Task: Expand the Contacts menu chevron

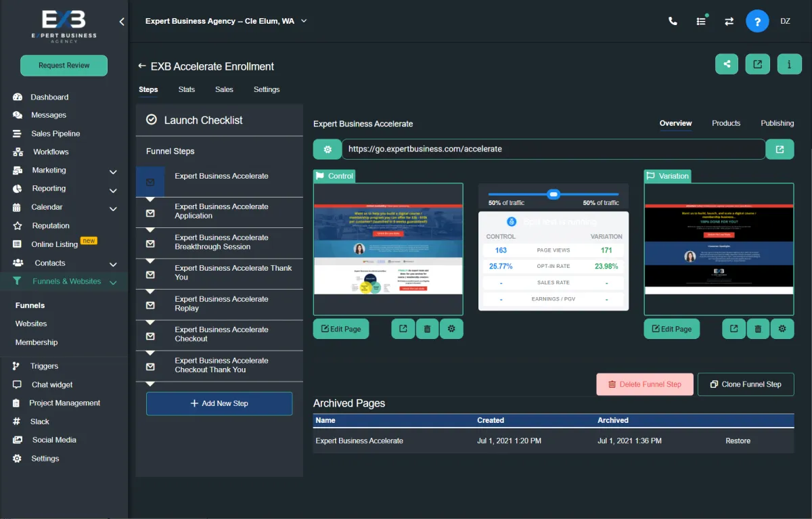Action: pos(113,265)
